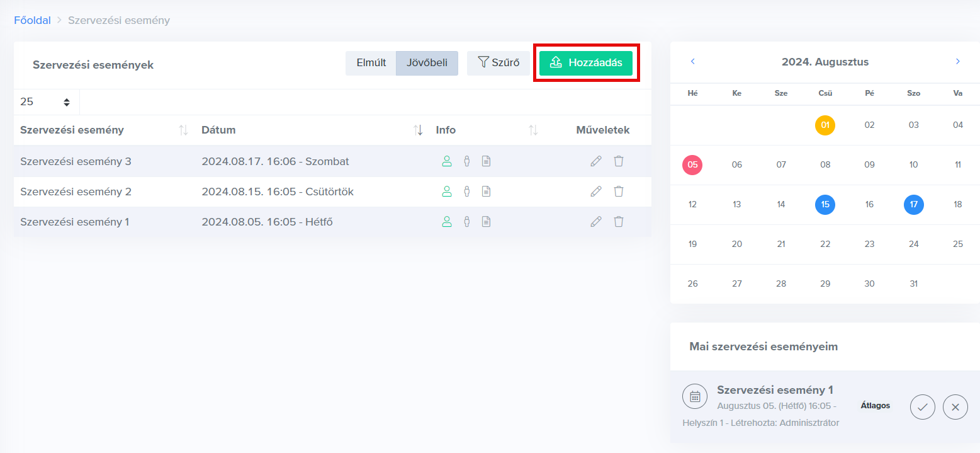Click calendar icon beside today's Szervezési esemény 1

point(695,396)
